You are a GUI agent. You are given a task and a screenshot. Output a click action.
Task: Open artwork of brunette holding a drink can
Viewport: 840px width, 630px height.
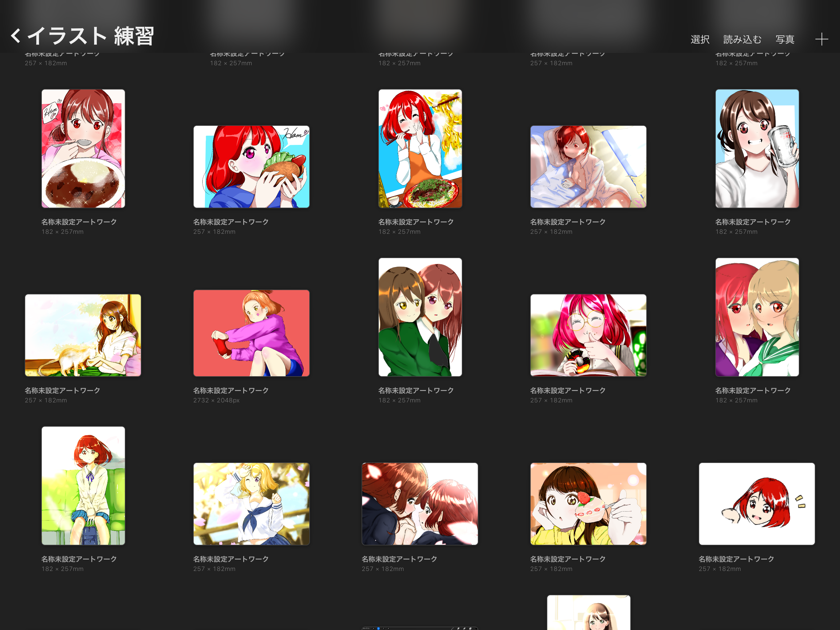757,149
